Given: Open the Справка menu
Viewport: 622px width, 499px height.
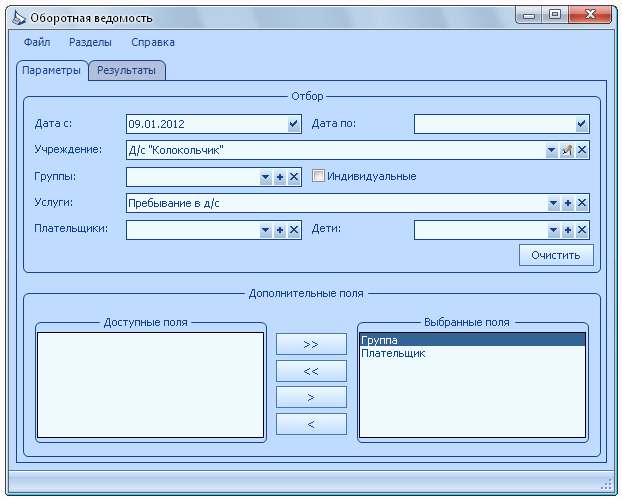Looking at the screenshot, I should (153, 42).
